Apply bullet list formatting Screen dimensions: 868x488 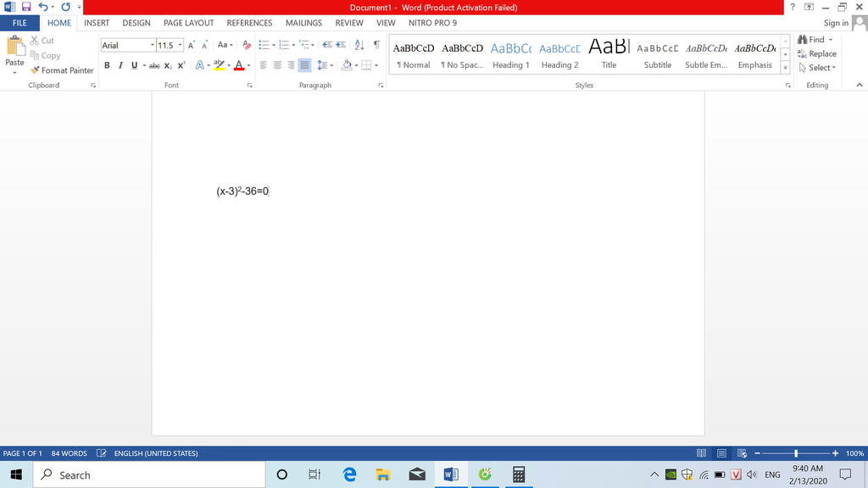(264, 45)
